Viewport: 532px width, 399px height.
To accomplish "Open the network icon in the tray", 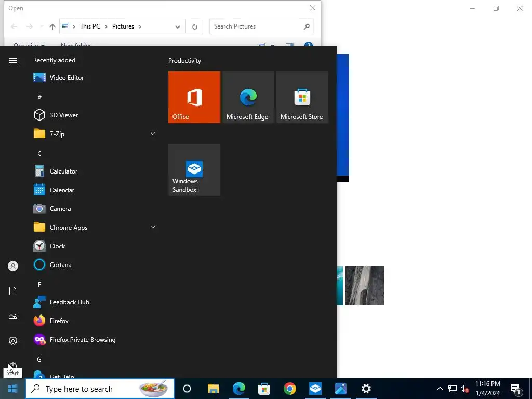I will 453,389.
